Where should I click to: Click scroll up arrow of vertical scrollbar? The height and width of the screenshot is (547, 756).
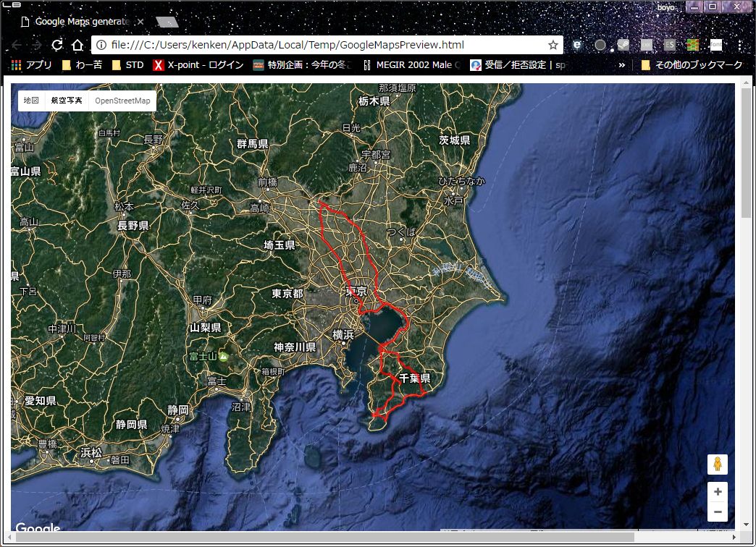click(x=747, y=82)
